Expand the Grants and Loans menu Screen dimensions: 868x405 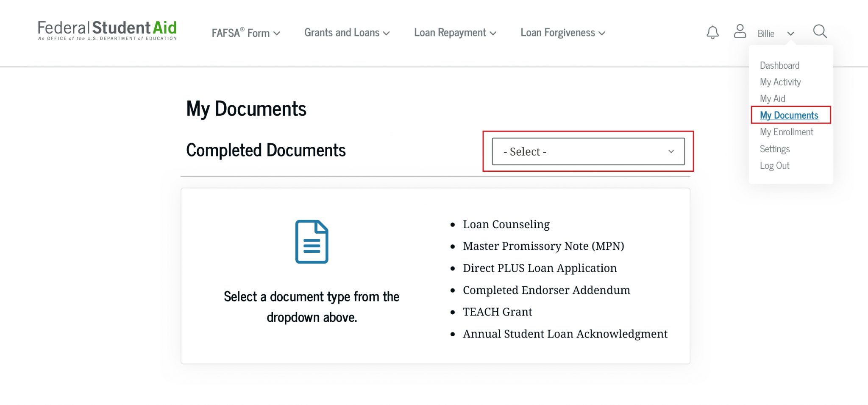[x=347, y=33]
